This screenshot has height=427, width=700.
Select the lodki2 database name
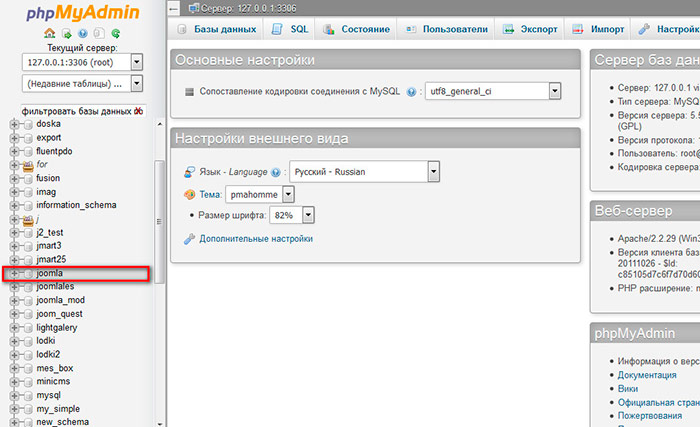point(48,355)
